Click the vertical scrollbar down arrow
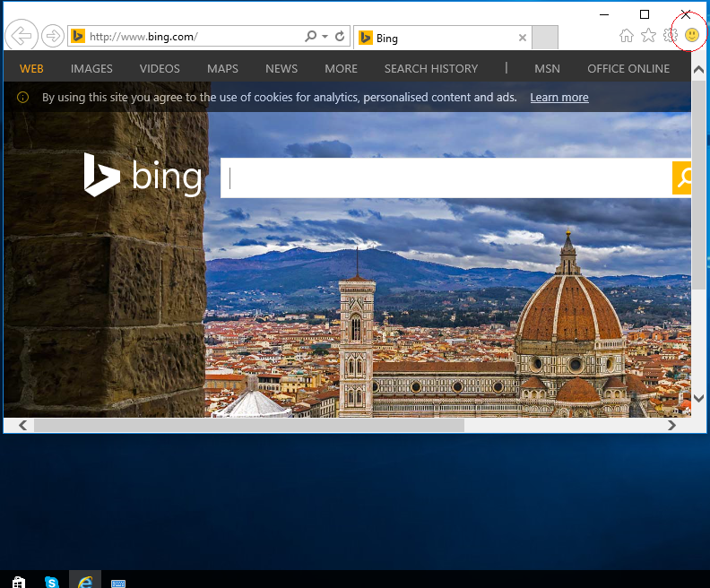This screenshot has width=710, height=588. (x=698, y=398)
